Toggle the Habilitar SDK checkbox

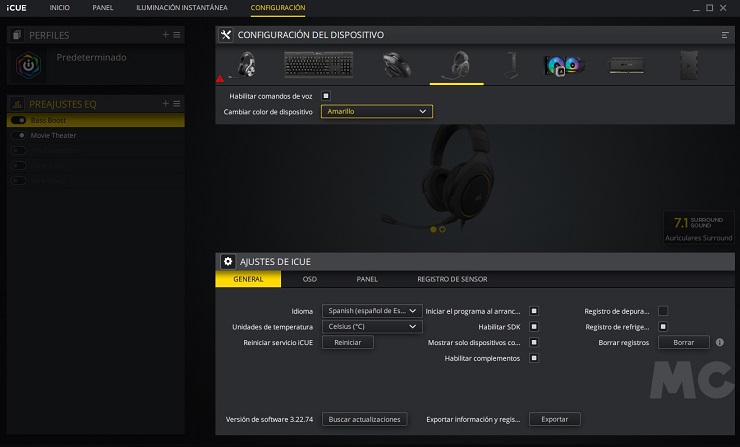click(534, 327)
